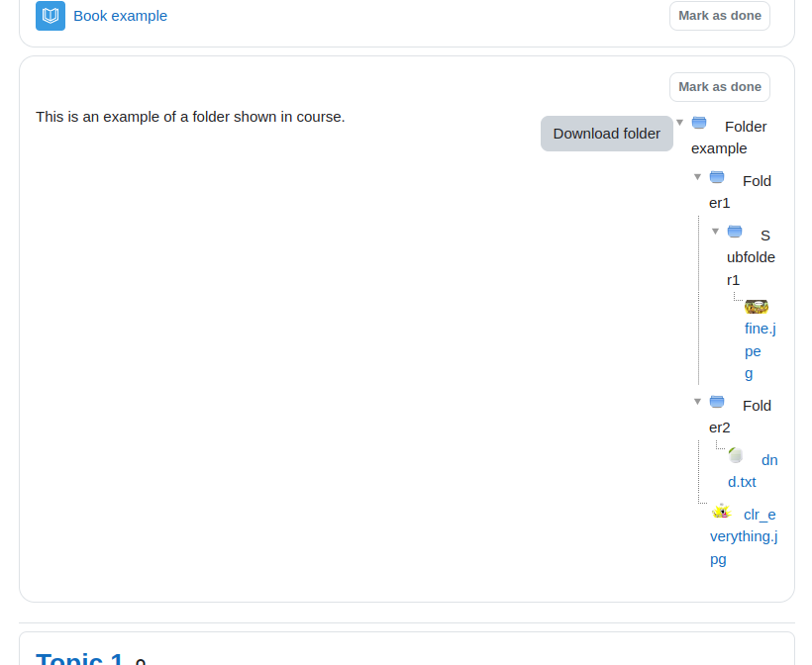Image resolution: width=812 pixels, height=665 pixels.
Task: Open the Topic 1 section heading
Action: (79, 658)
